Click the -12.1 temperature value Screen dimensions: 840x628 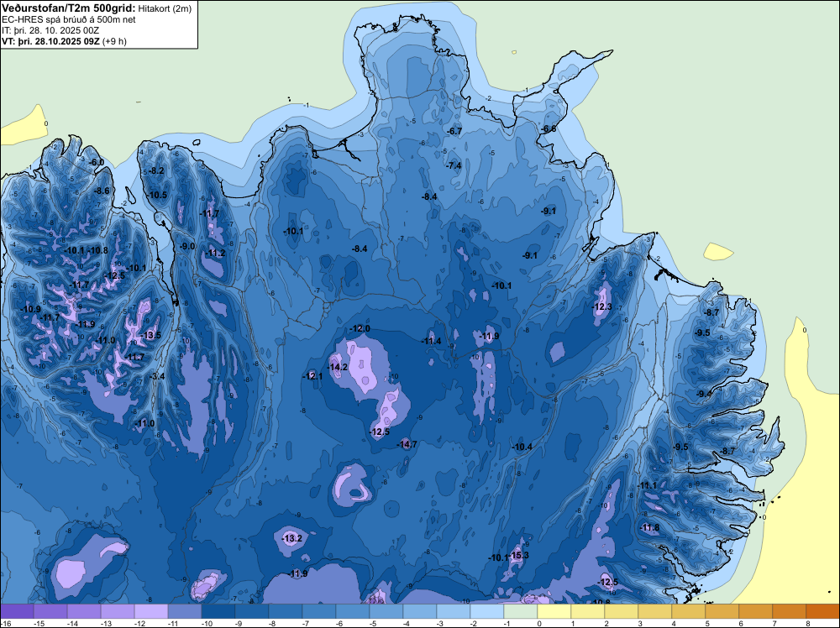(312, 376)
